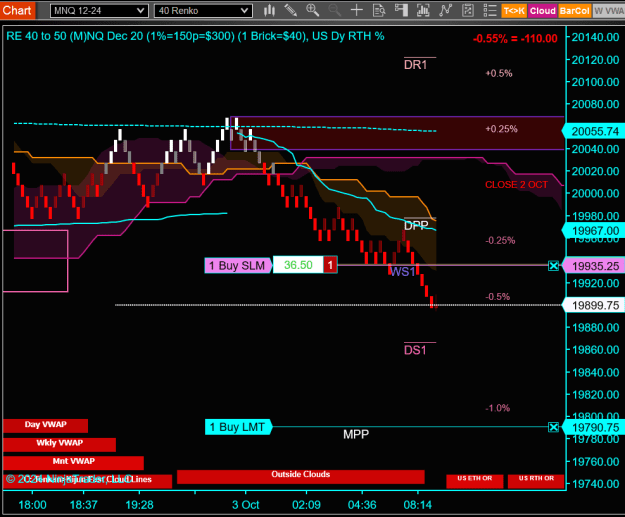Click the +0.5% level label
625x517 pixels.
click(499, 73)
